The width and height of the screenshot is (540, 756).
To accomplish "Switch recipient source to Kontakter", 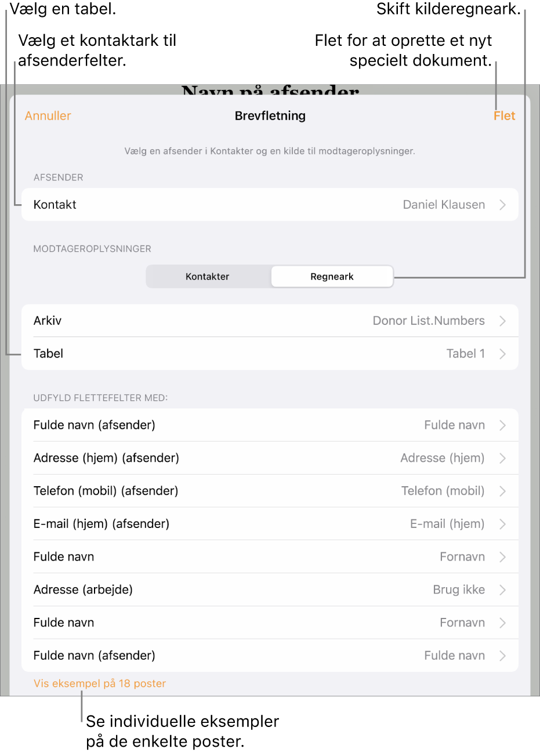I will [208, 277].
